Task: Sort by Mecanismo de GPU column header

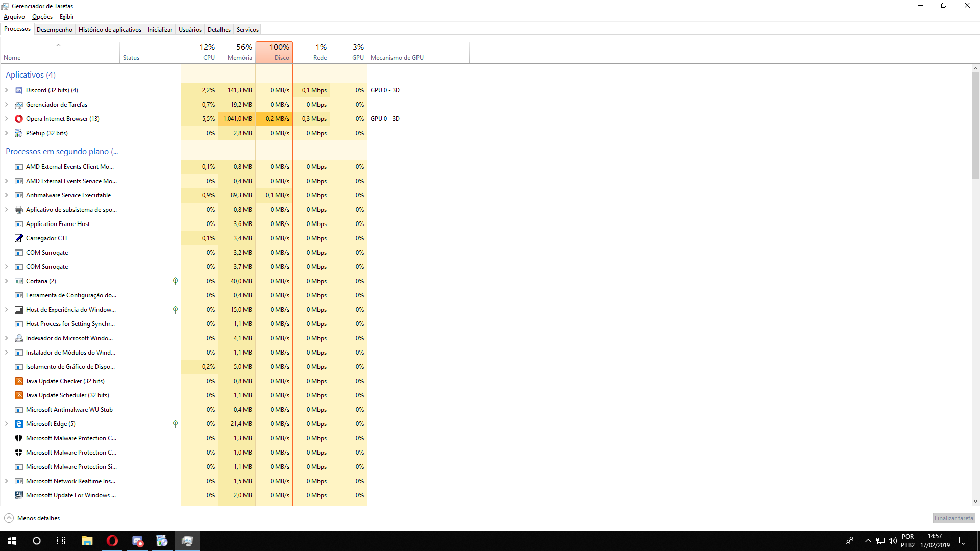Action: click(418, 52)
